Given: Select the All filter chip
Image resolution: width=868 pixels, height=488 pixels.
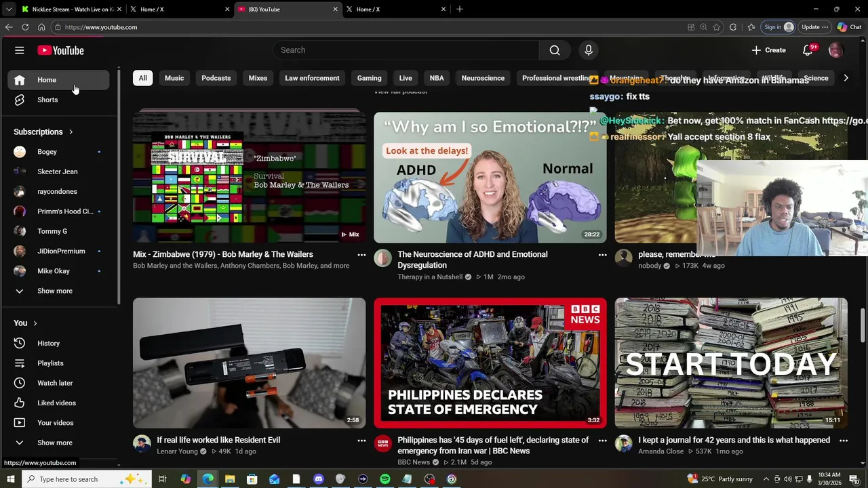Looking at the screenshot, I should 142,78.
